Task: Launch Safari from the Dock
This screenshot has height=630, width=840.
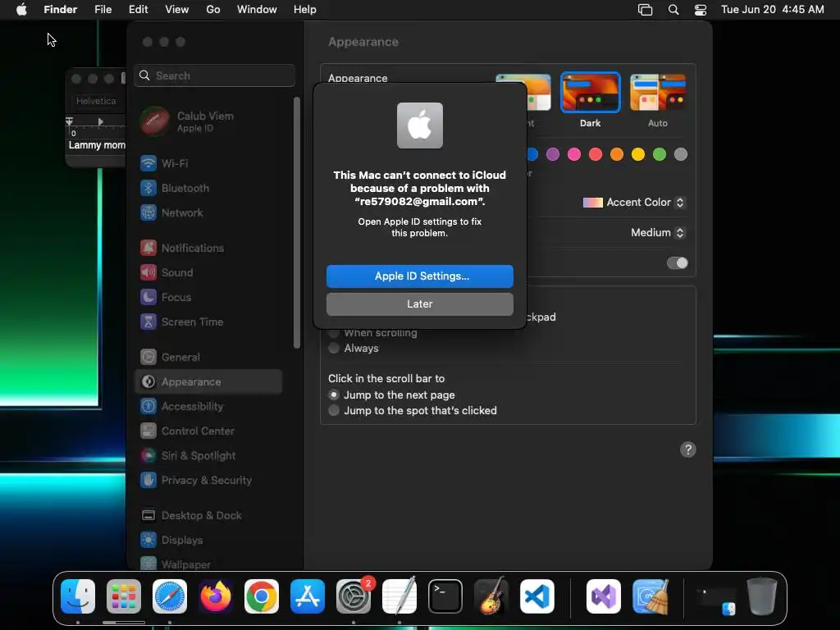Action: pyautogui.click(x=170, y=596)
